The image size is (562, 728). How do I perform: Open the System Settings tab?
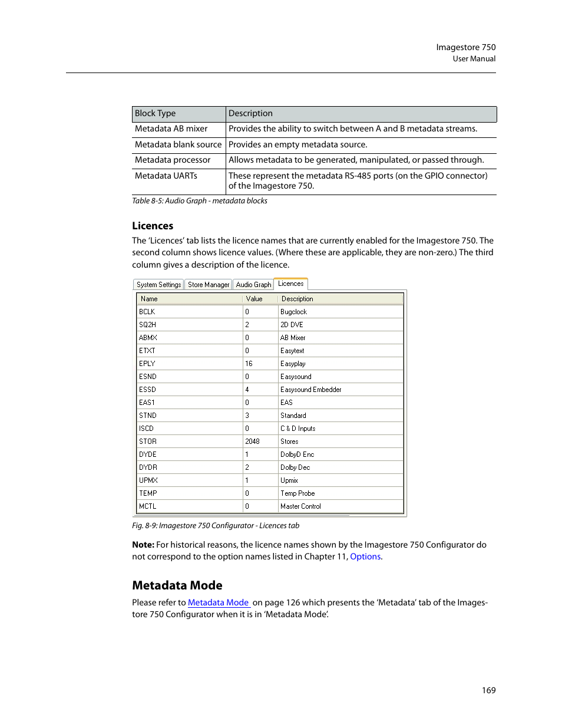pyautogui.click(x=158, y=285)
